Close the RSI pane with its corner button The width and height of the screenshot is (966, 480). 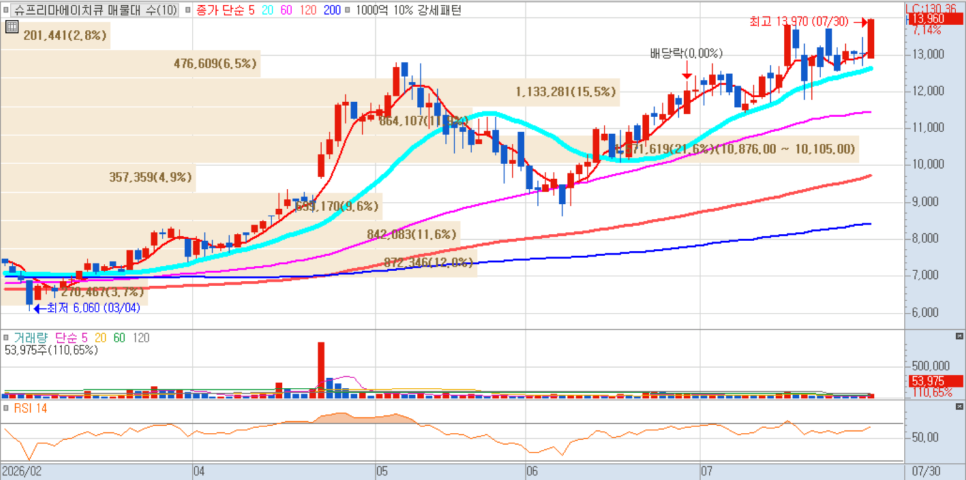(x=959, y=407)
